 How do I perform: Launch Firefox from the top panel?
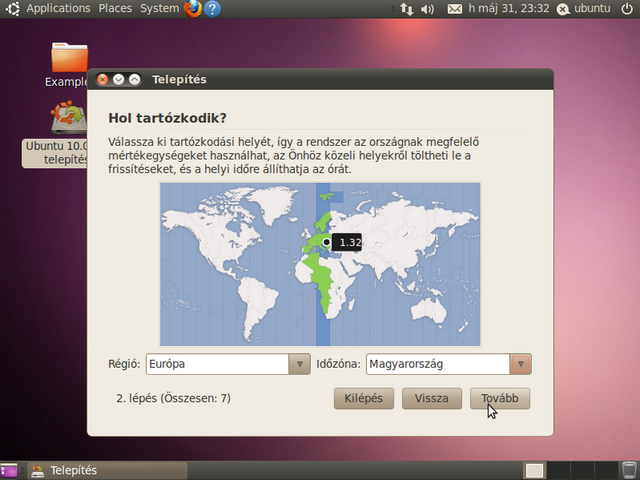point(193,9)
